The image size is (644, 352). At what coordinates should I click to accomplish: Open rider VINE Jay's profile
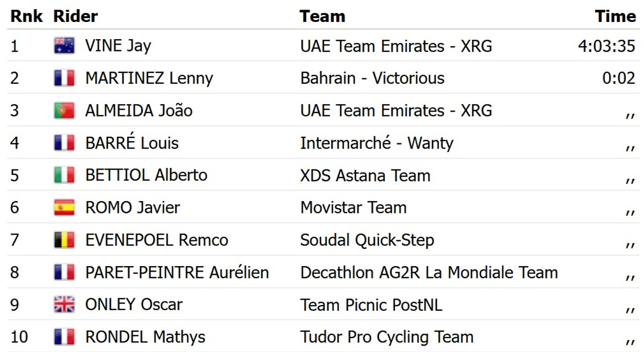pos(118,46)
